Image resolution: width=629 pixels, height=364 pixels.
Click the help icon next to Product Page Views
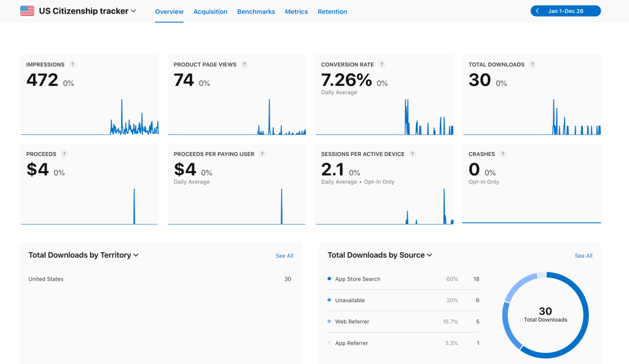(244, 64)
